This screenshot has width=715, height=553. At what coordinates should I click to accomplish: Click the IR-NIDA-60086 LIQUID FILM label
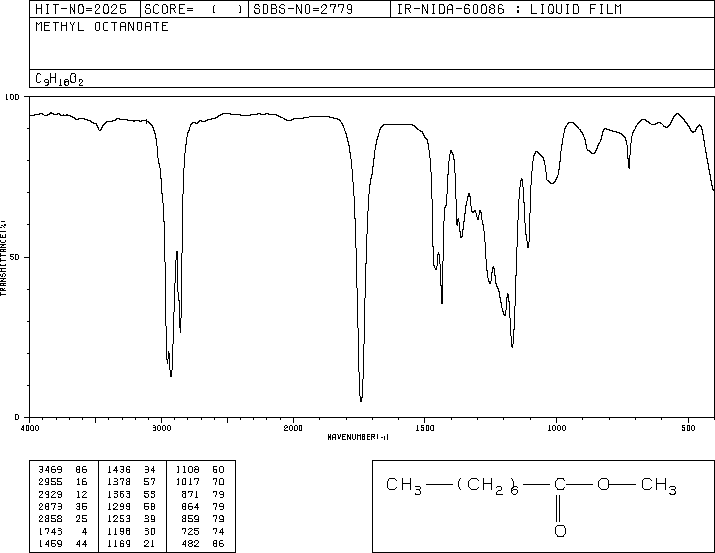pyautogui.click(x=509, y=9)
